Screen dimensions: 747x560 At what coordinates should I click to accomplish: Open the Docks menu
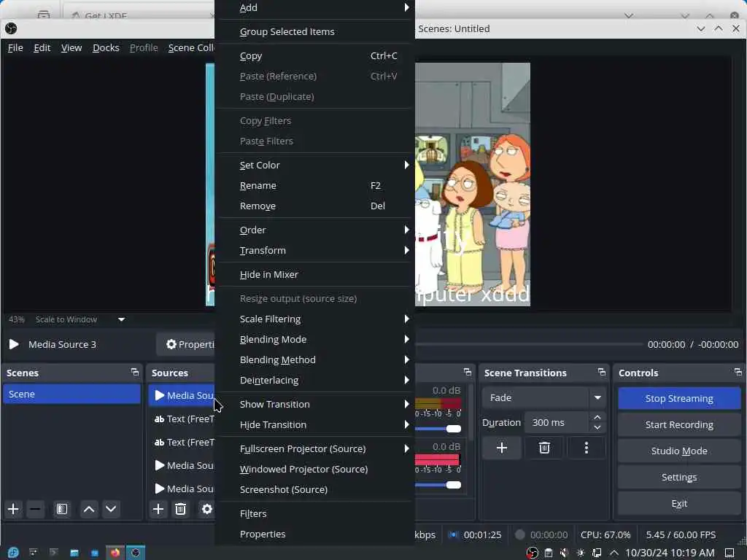tap(106, 47)
